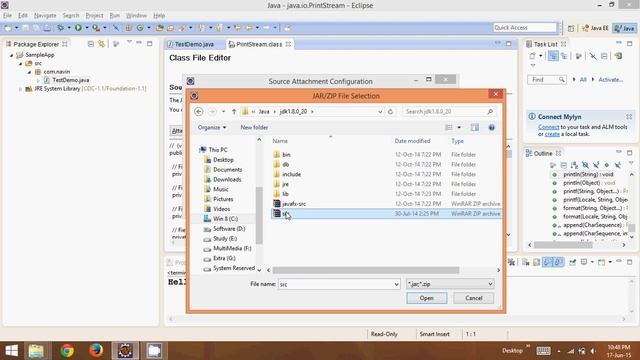This screenshot has width=640, height=360.
Task: Click Activate link in Task List
Action: [x=610, y=80]
